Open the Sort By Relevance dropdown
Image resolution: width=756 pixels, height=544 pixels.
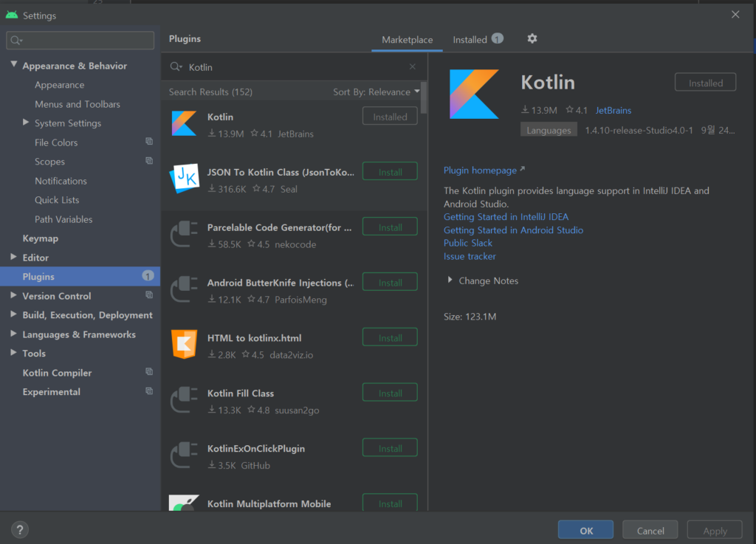376,92
